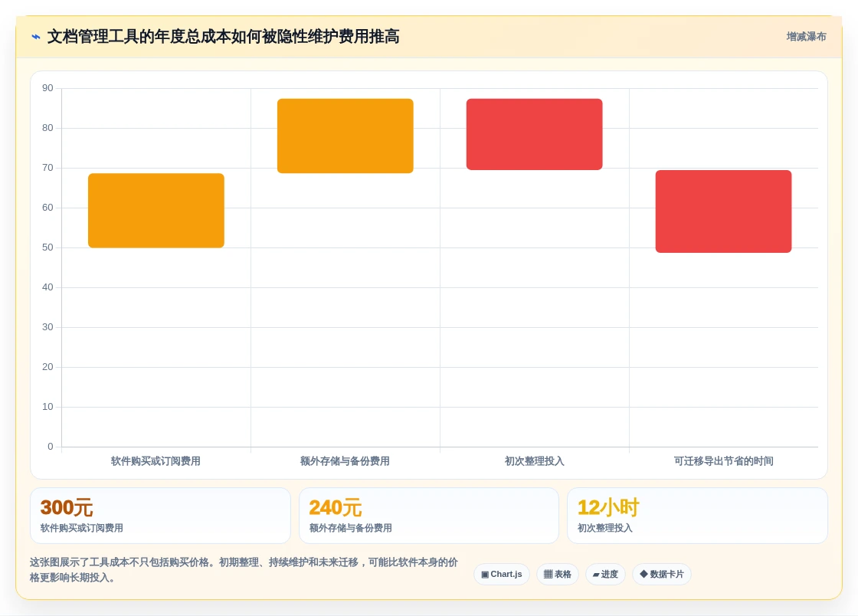The image size is (858, 616).
Task: Open the 240元 data card
Action: click(x=429, y=516)
